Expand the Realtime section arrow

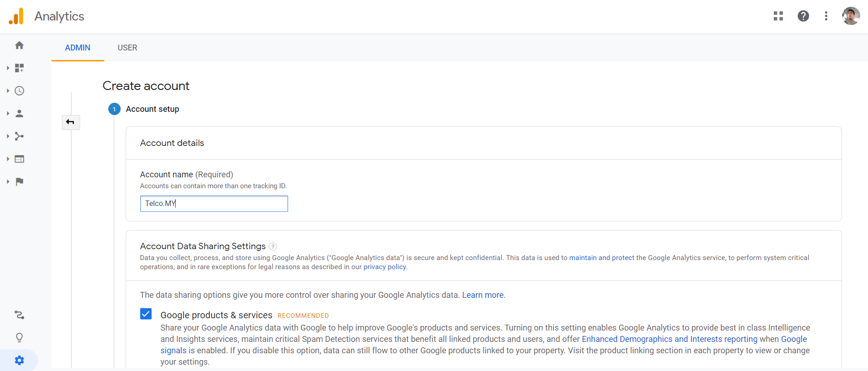tap(8, 91)
